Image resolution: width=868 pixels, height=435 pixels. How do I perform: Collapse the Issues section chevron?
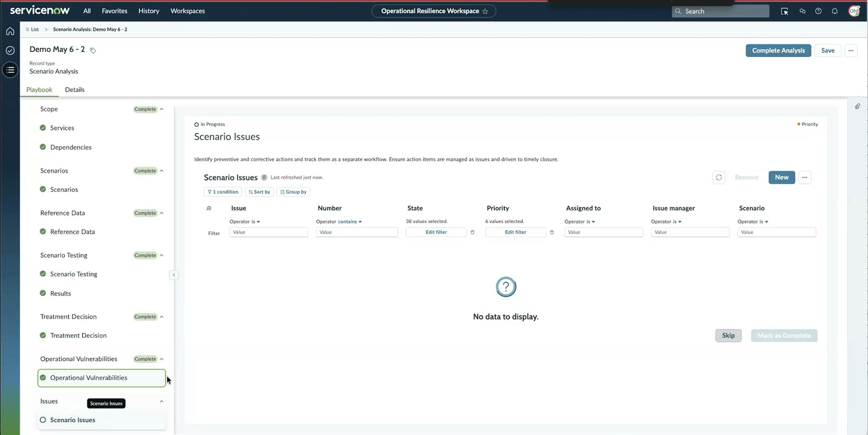[x=162, y=401]
